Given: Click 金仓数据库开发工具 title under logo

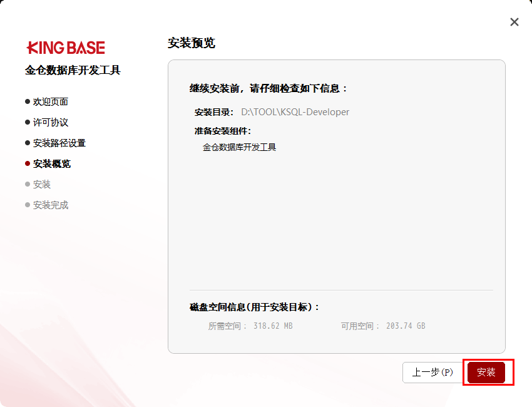Looking at the screenshot, I should [73, 70].
